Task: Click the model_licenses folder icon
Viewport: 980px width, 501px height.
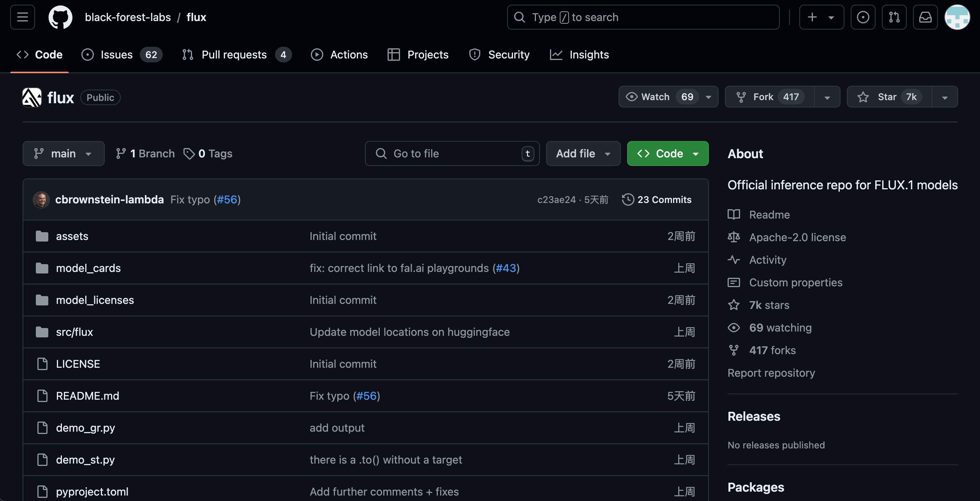Action: pyautogui.click(x=42, y=300)
